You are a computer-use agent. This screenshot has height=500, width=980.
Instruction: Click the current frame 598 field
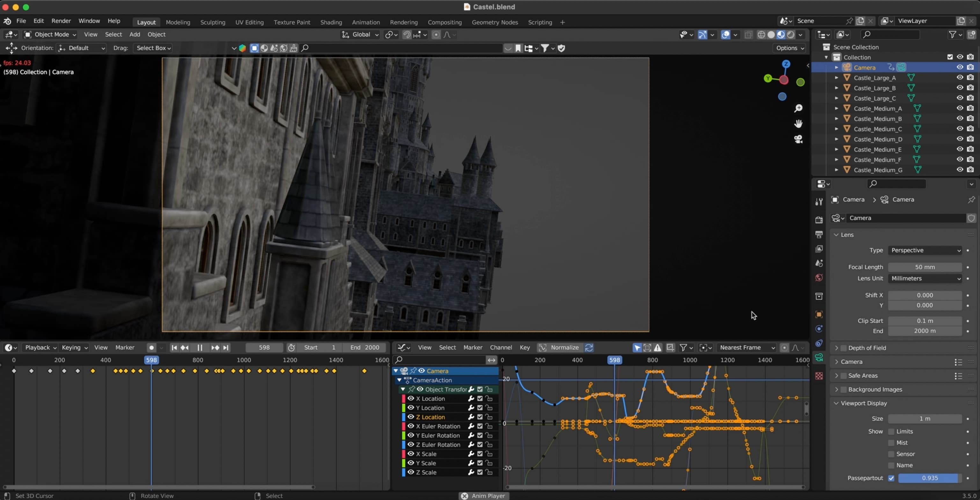[264, 347]
